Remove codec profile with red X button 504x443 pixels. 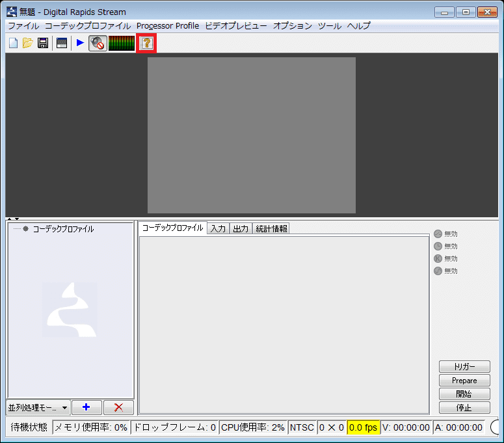[x=118, y=407]
